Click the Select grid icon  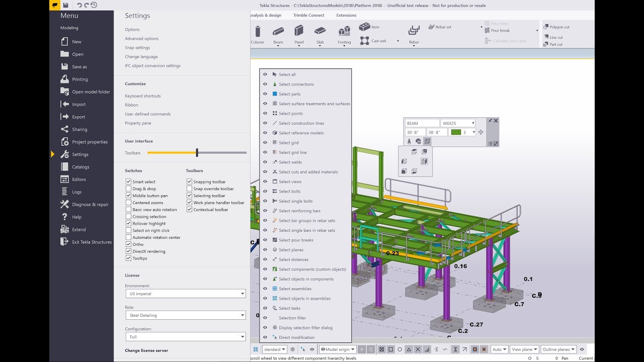point(275,143)
